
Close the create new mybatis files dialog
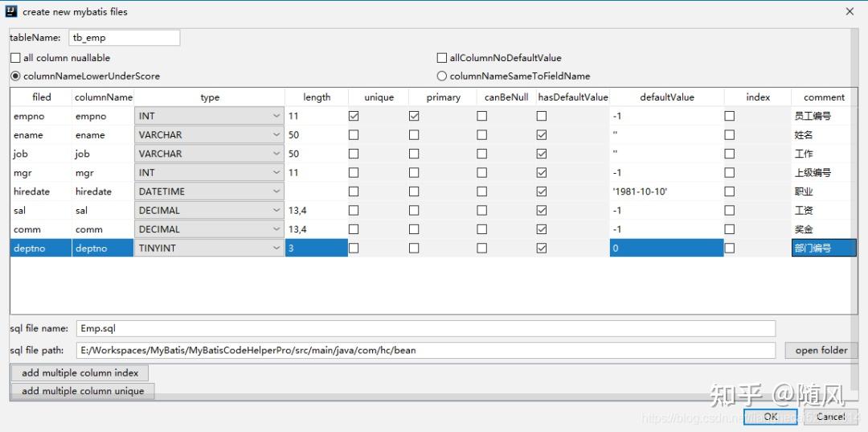[850, 11]
